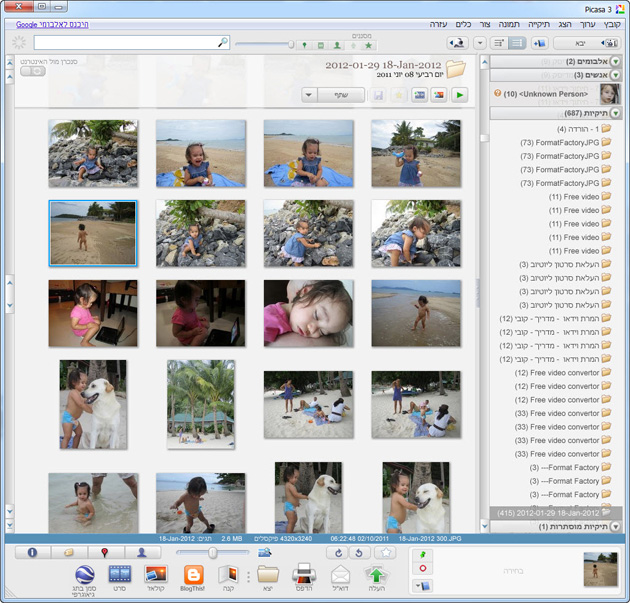The width and height of the screenshot is (630, 603).
Task: Click the Movie (סרט) filmstrip icon
Action: click(x=120, y=576)
